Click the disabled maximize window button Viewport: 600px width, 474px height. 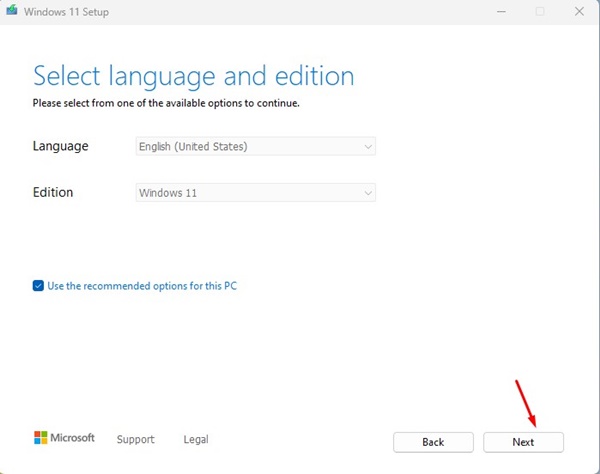(x=540, y=11)
